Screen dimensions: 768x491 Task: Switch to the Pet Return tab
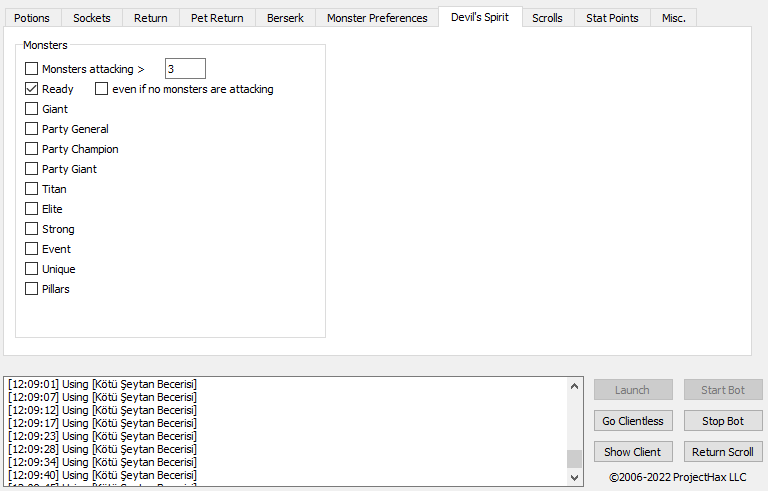tap(217, 18)
